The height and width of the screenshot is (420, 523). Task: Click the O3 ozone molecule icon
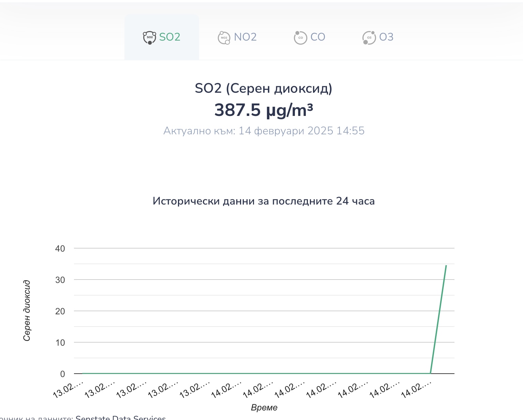tap(369, 37)
